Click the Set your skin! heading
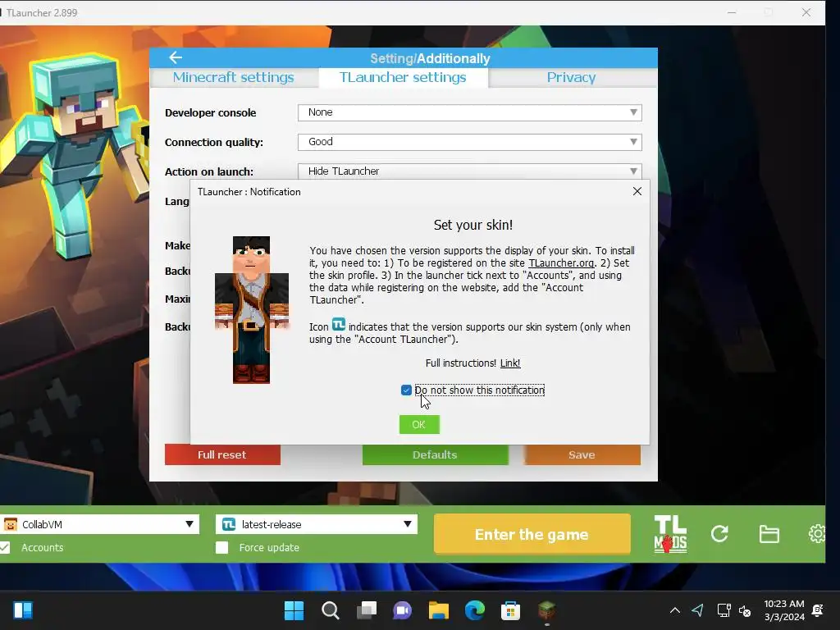This screenshot has height=630, width=840. pos(473,225)
